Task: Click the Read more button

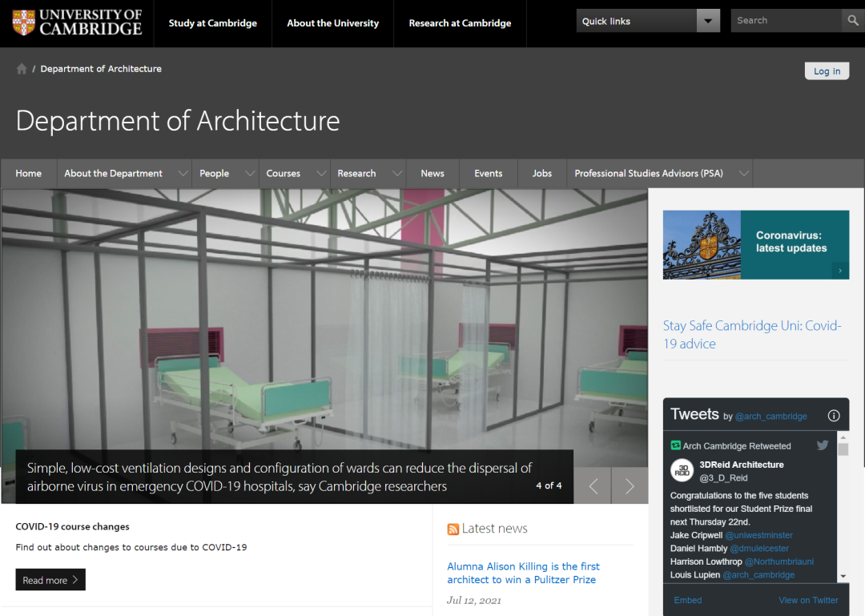Action: [x=50, y=580]
